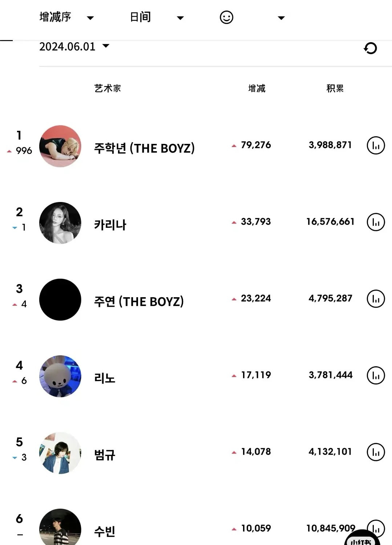The width and height of the screenshot is (392, 545).
Task: Expand the dropdown arrow after smiley icon
Action: point(281,18)
